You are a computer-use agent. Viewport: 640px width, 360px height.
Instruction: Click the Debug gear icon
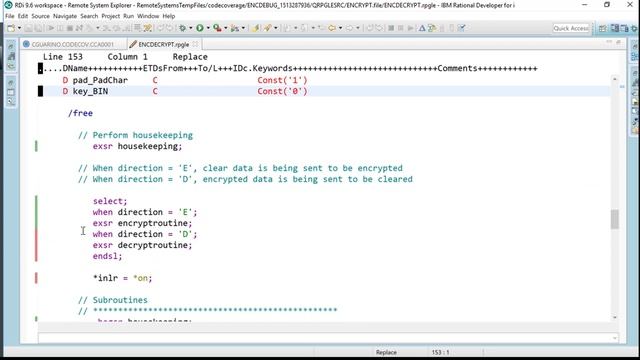coord(182,28)
